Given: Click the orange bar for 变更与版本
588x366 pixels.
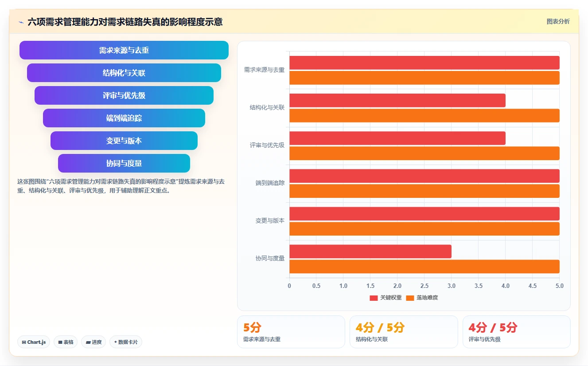Looking at the screenshot, I should (424, 228).
